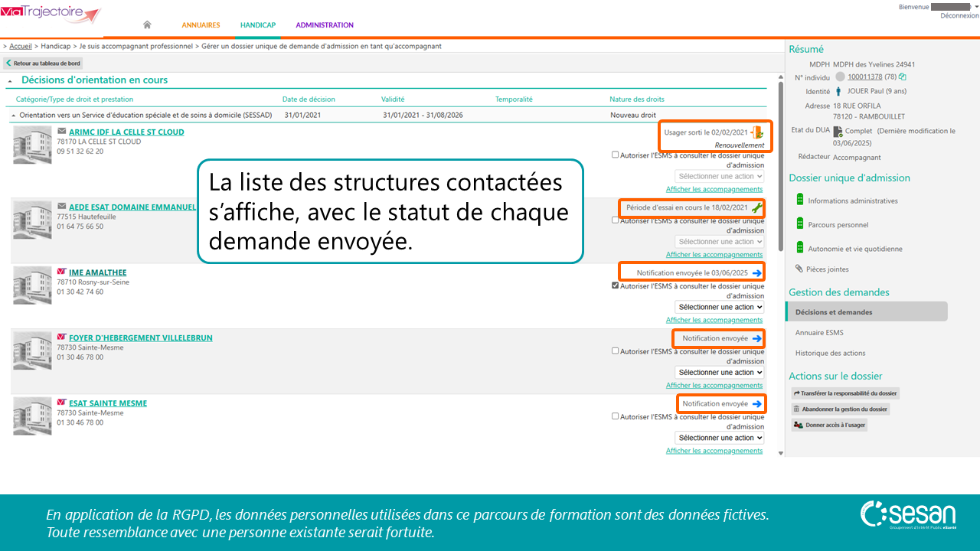The width and height of the screenshot is (980, 551).
Task: Click the Accueil breadcrumb link
Action: click(x=21, y=46)
